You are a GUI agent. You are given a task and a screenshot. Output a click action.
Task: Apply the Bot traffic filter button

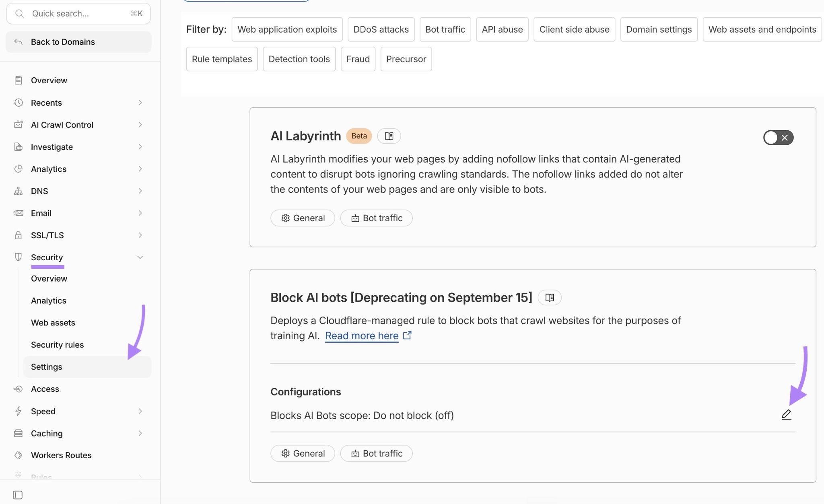[x=445, y=29]
